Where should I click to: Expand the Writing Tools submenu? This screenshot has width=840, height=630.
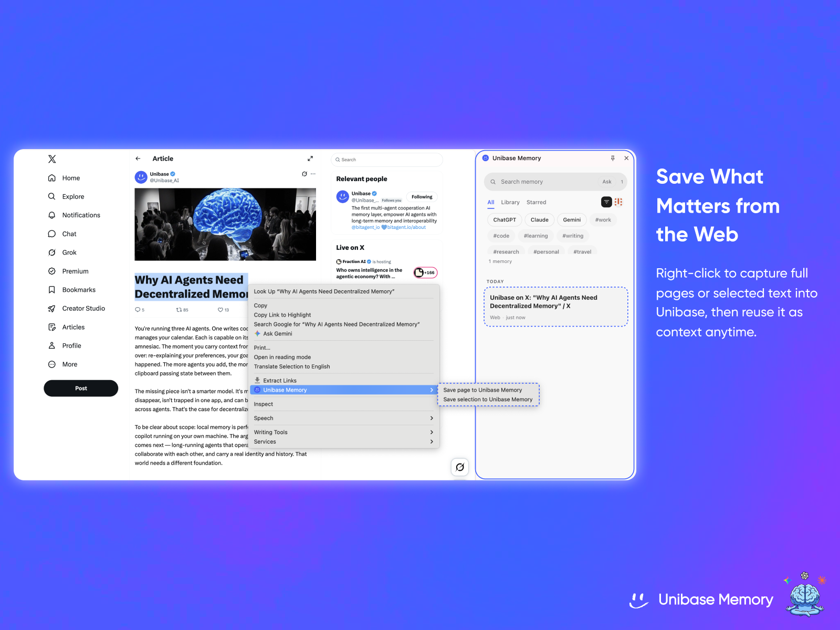(x=344, y=433)
